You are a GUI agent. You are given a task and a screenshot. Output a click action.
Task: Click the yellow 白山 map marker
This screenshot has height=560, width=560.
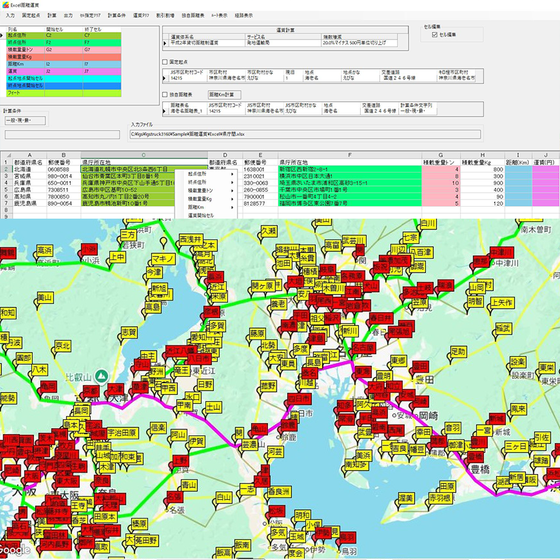pyautogui.click(x=224, y=497)
